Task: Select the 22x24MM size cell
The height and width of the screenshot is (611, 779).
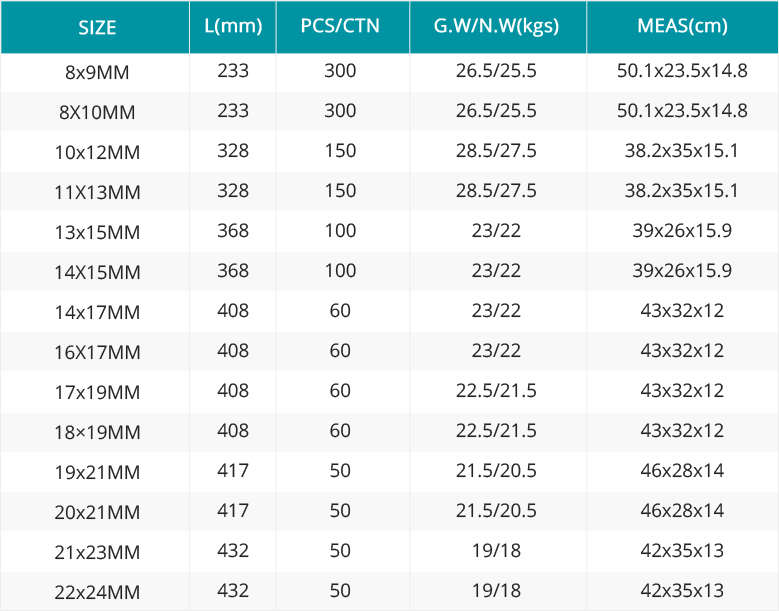Action: tap(97, 592)
